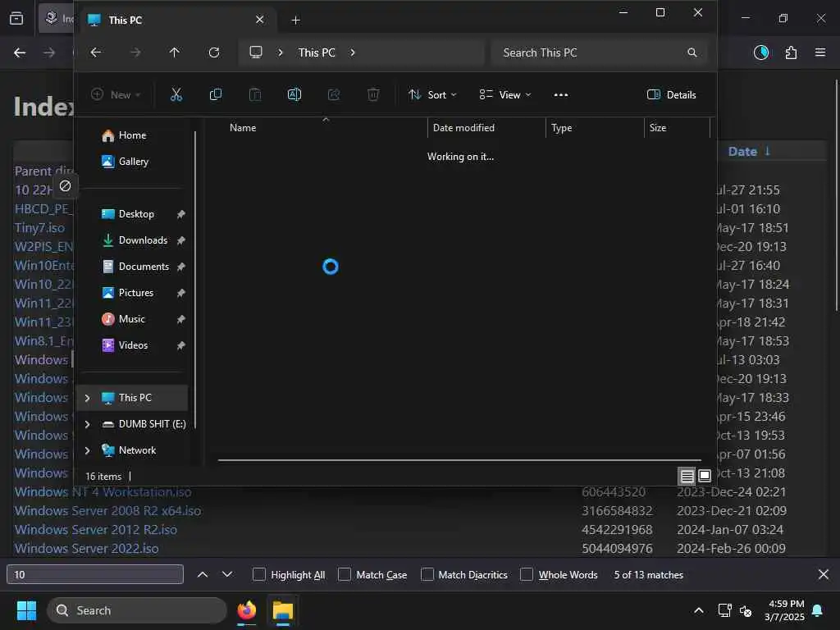Jump to previous find match arrow
The width and height of the screenshot is (840, 630).
tap(203, 574)
